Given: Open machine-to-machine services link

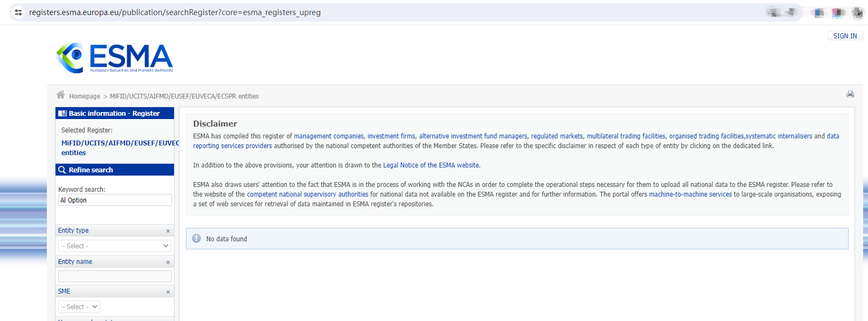Looking at the screenshot, I should (x=690, y=194).
